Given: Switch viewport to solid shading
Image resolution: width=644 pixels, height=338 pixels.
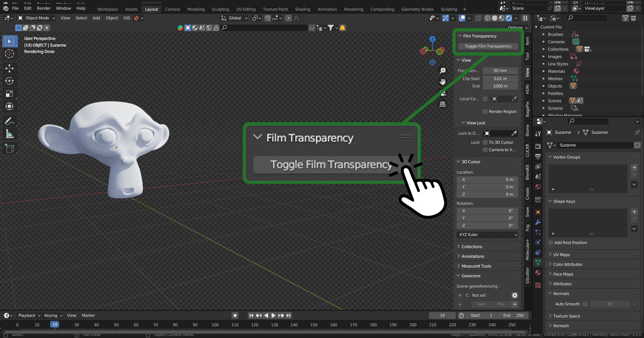Looking at the screenshot, I should [x=495, y=18].
